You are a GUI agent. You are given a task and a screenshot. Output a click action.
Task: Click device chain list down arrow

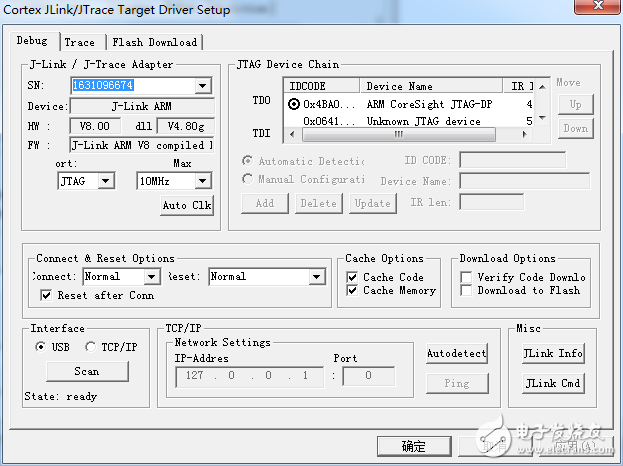pyautogui.click(x=542, y=118)
